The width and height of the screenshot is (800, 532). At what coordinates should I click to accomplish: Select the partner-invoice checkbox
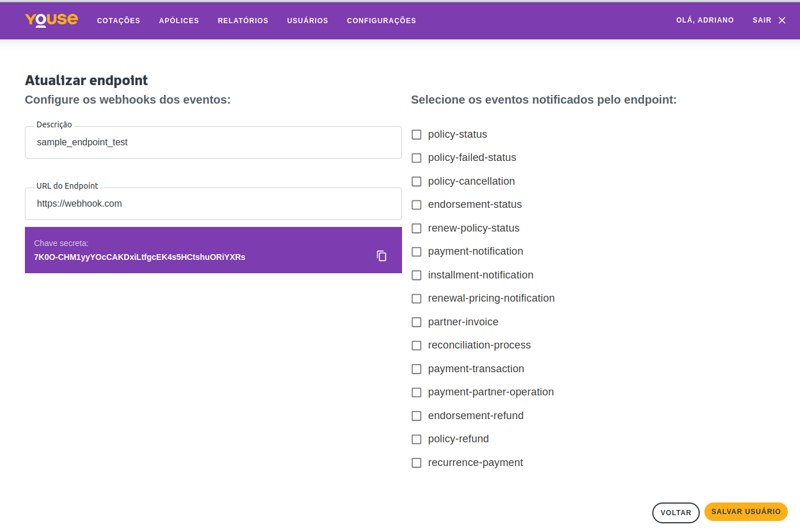(x=417, y=322)
